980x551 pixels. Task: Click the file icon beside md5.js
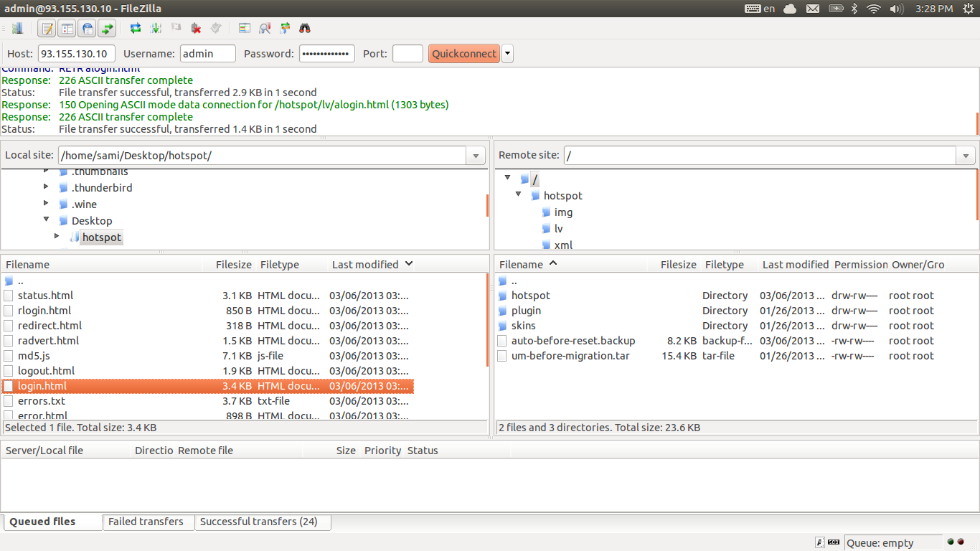point(9,356)
